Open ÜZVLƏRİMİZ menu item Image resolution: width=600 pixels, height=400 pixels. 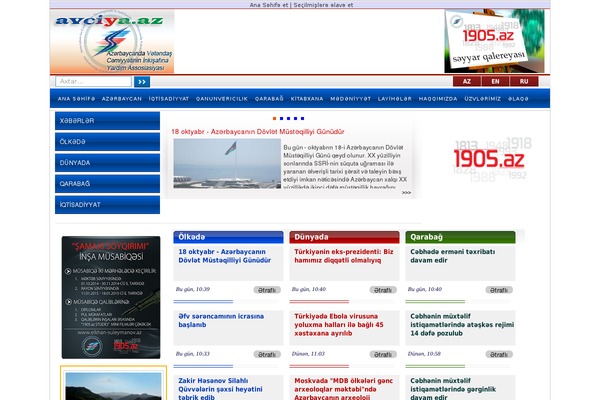coord(483,99)
